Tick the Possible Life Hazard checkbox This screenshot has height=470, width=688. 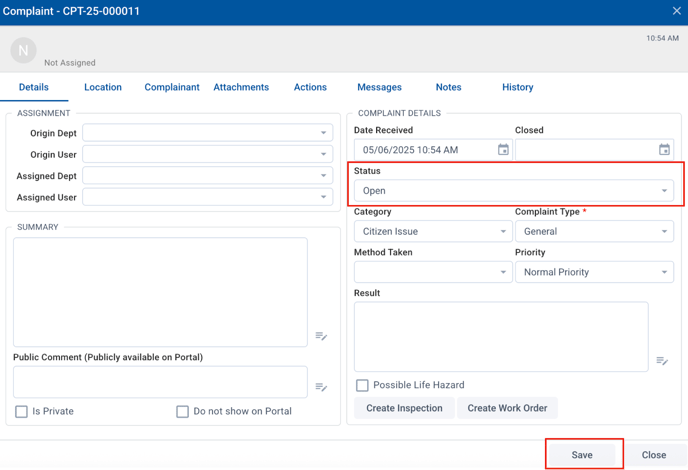tap(362, 385)
